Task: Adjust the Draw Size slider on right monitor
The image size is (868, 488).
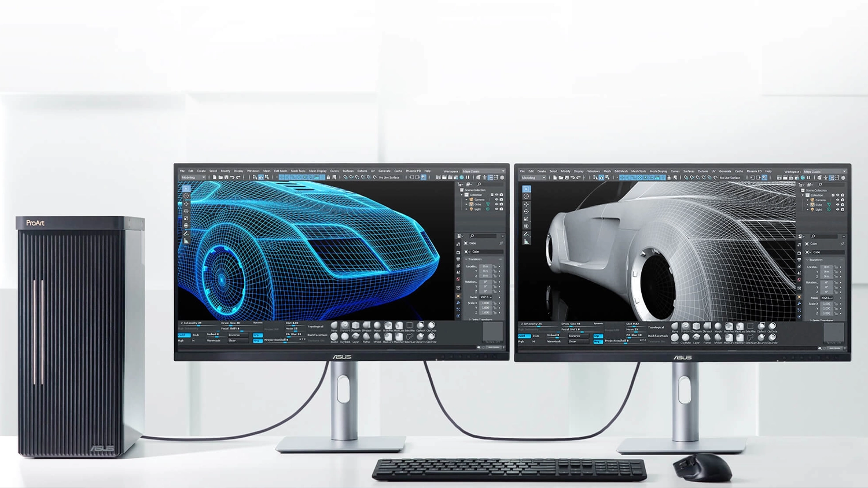Action: coord(582,325)
